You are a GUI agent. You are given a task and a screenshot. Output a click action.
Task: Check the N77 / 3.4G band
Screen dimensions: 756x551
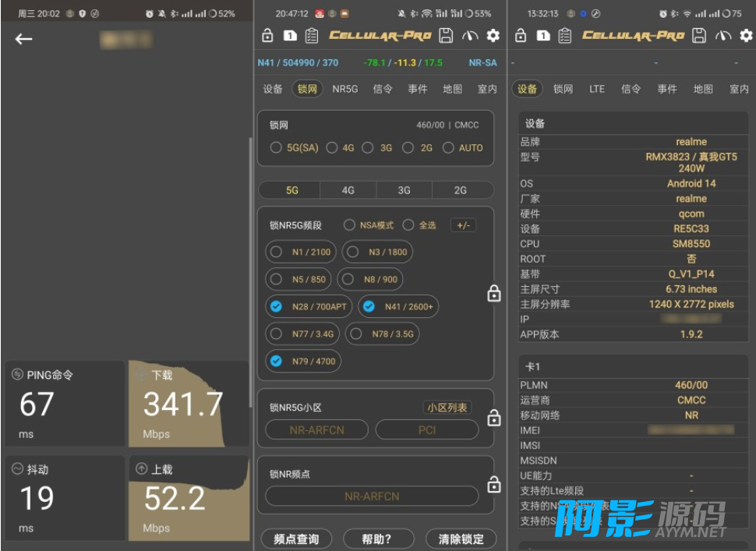click(x=302, y=334)
